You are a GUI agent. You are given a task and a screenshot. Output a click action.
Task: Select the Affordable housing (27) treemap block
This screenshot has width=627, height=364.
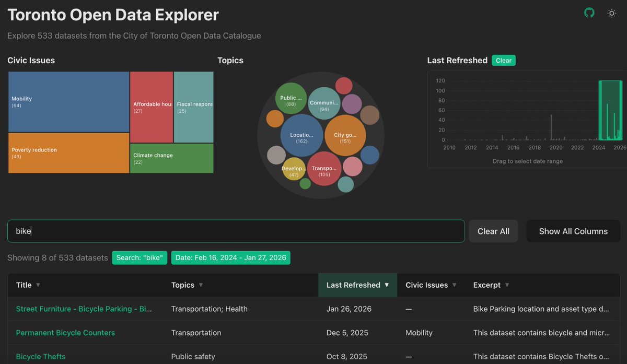152,107
